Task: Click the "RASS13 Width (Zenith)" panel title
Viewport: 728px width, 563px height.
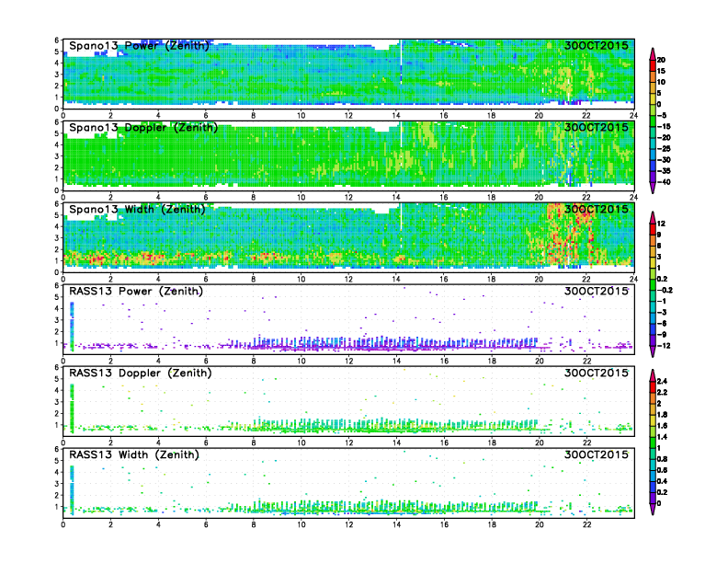Action: tap(134, 454)
